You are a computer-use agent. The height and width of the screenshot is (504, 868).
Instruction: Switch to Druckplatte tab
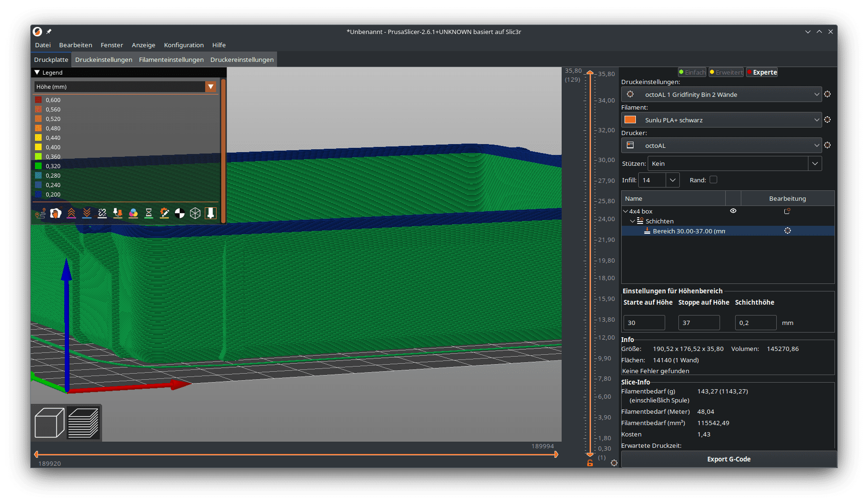[x=51, y=60]
